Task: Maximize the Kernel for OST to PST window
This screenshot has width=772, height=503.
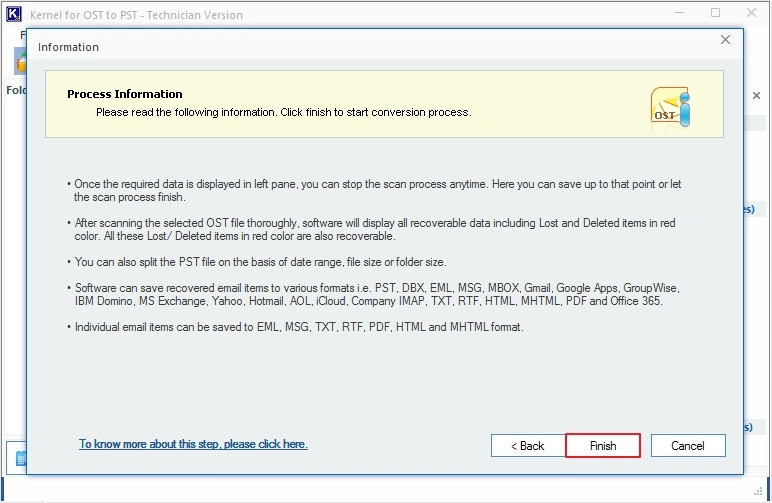Action: pyautogui.click(x=715, y=13)
